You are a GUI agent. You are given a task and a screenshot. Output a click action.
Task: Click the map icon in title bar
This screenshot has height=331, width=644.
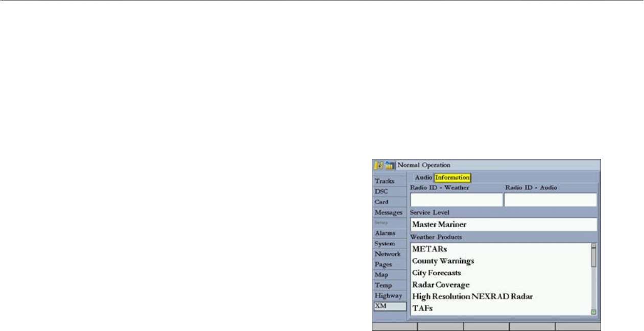click(x=379, y=165)
